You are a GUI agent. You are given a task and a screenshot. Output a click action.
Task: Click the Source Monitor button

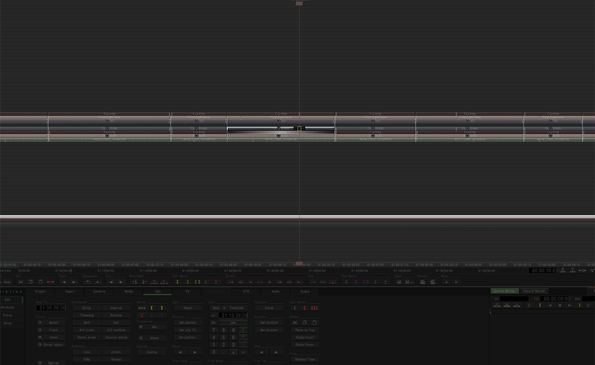(x=505, y=291)
